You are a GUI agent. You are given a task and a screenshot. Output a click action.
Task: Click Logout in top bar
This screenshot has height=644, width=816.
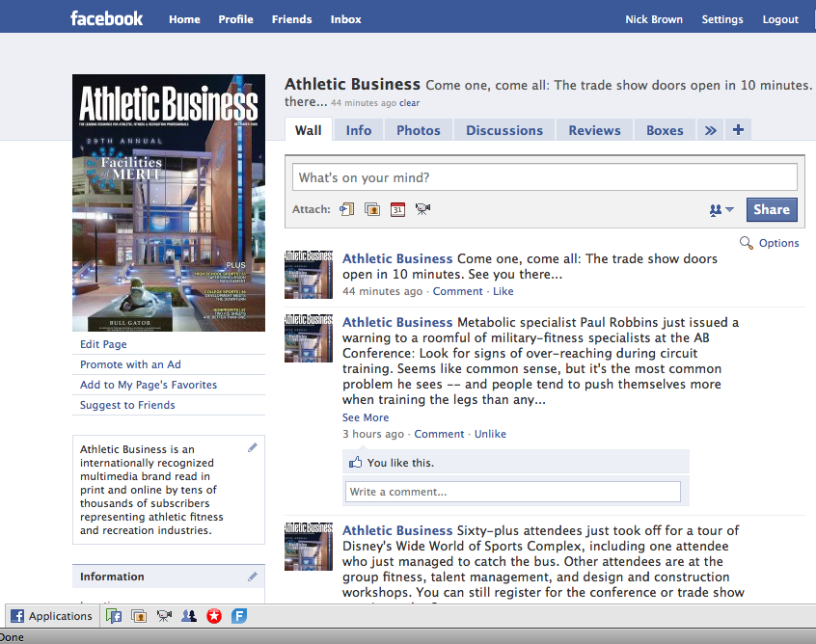(780, 19)
